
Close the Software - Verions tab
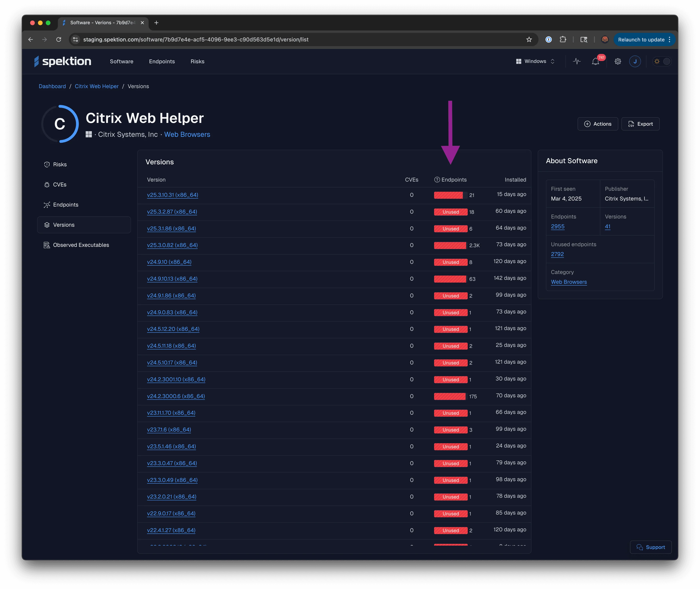point(142,23)
